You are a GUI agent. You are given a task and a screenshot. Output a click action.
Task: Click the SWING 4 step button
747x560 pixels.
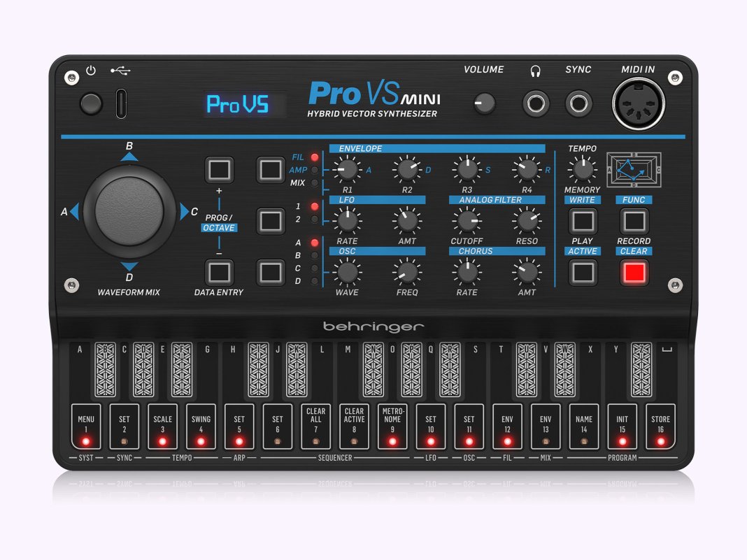click(201, 426)
